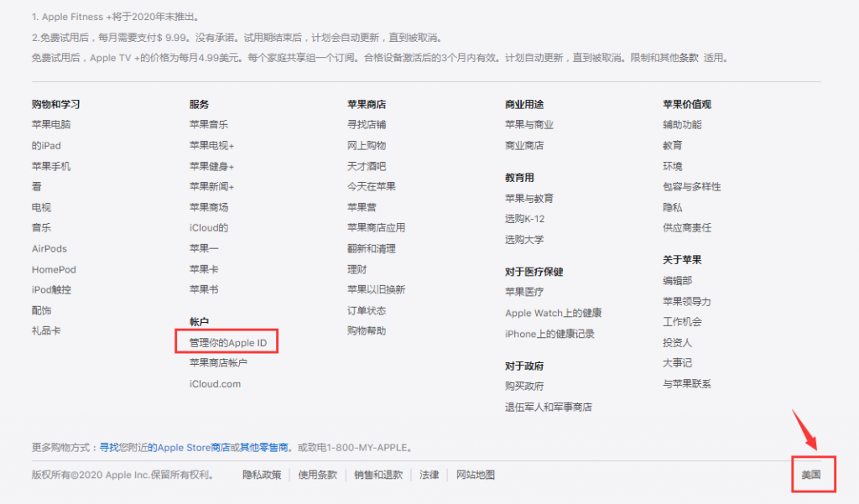
Task: Open 苹果商店应用 link
Action: coord(377,228)
